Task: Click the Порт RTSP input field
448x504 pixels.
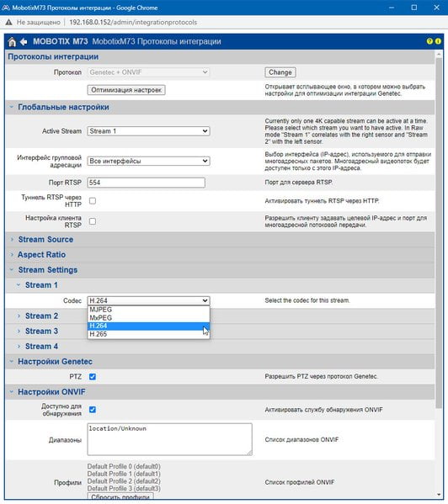Action: click(x=146, y=183)
